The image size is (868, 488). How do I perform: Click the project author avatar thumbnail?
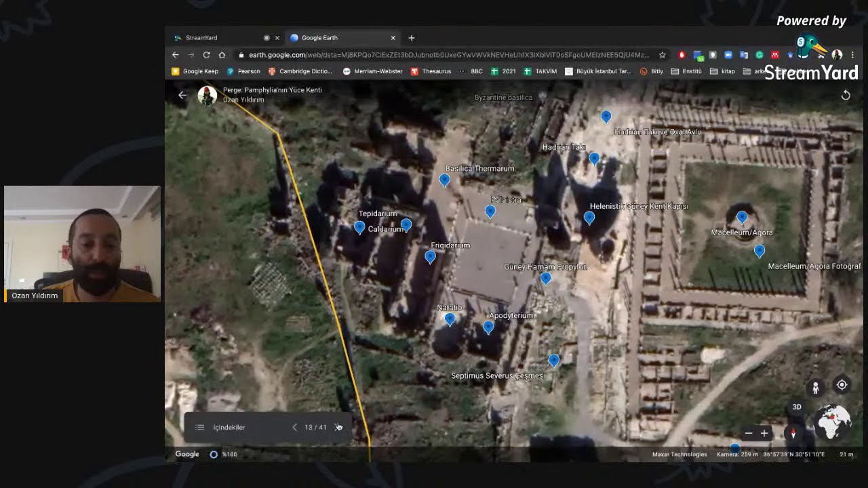coord(208,95)
